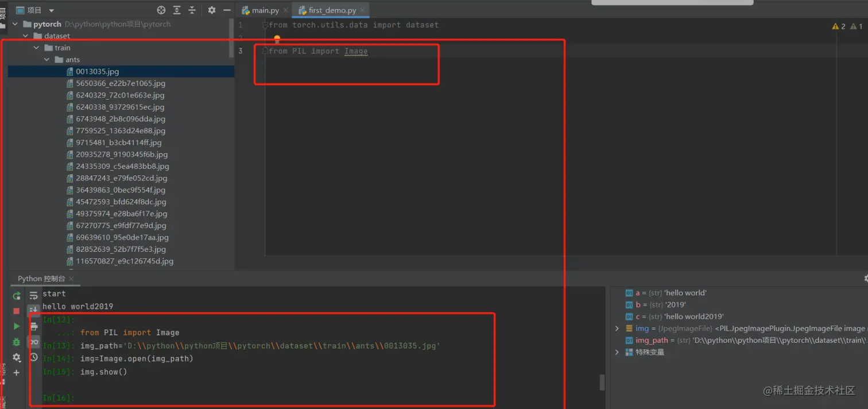Attach debugger with green bug icon
The width and height of the screenshot is (868, 409).
pyautogui.click(x=17, y=342)
